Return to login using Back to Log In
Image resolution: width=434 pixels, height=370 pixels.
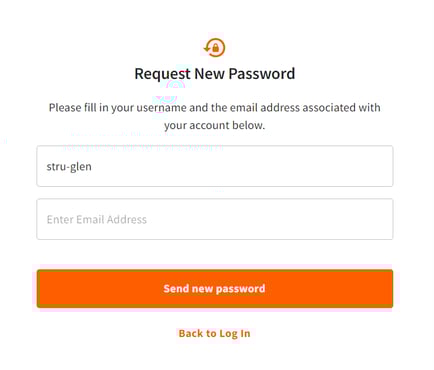click(x=214, y=333)
